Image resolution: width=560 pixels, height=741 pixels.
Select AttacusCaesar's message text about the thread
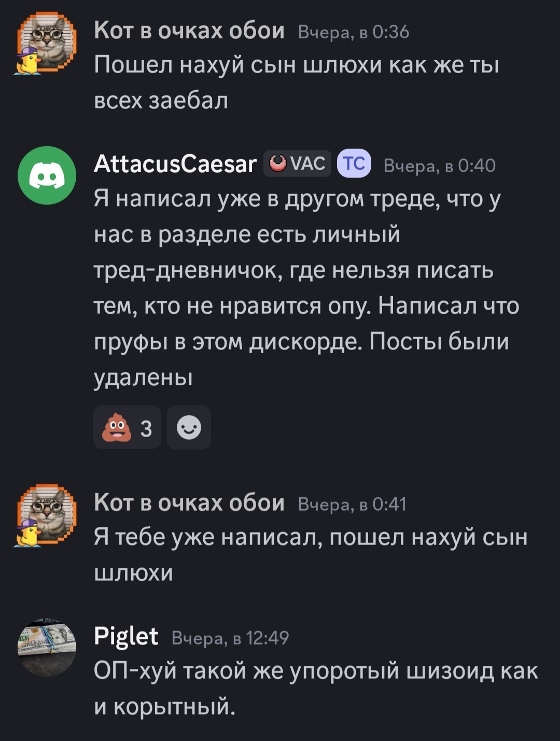point(306,288)
